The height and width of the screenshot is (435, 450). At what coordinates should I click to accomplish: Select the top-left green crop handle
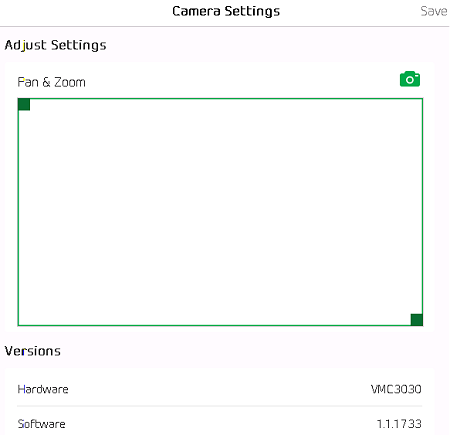(x=24, y=104)
